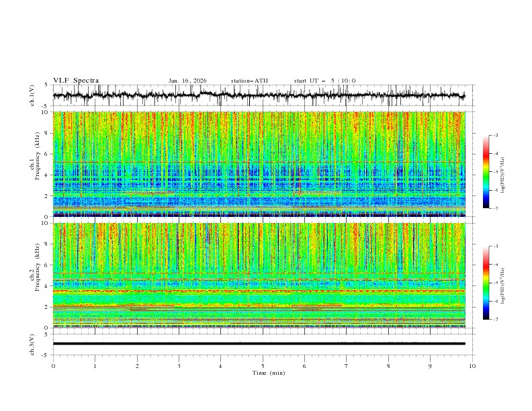This screenshot has height=411, width=532.
Task: Click the "-7" value below ch.2 color bar
Action: [495, 320]
